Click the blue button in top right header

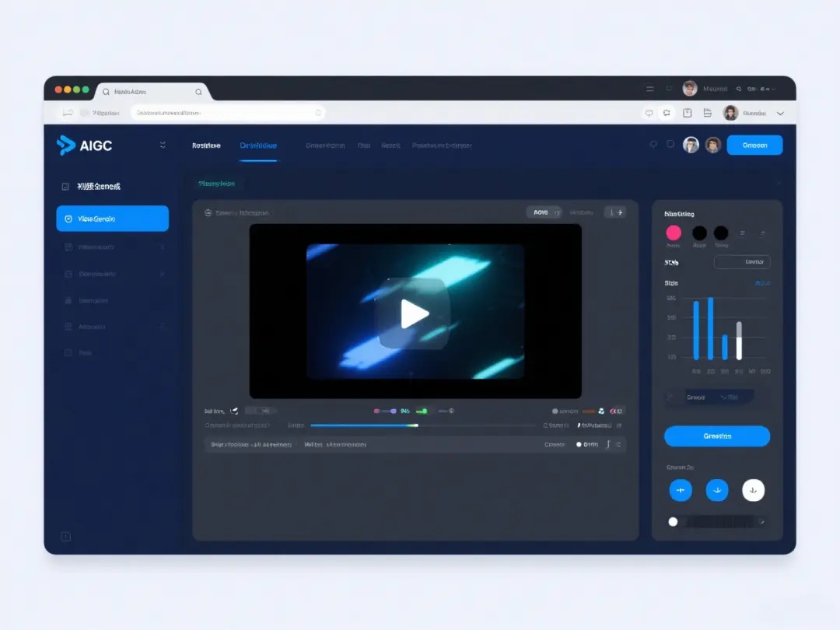(x=754, y=145)
